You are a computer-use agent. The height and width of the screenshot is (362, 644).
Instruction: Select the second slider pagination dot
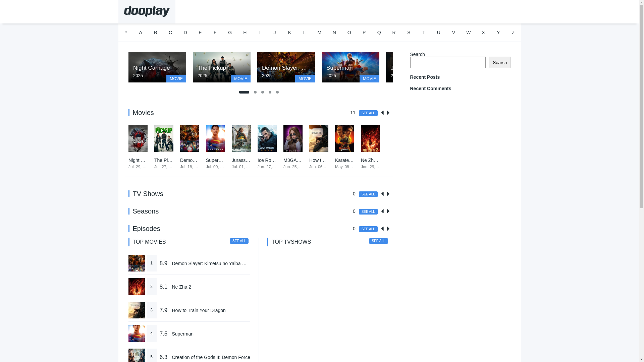(x=255, y=92)
